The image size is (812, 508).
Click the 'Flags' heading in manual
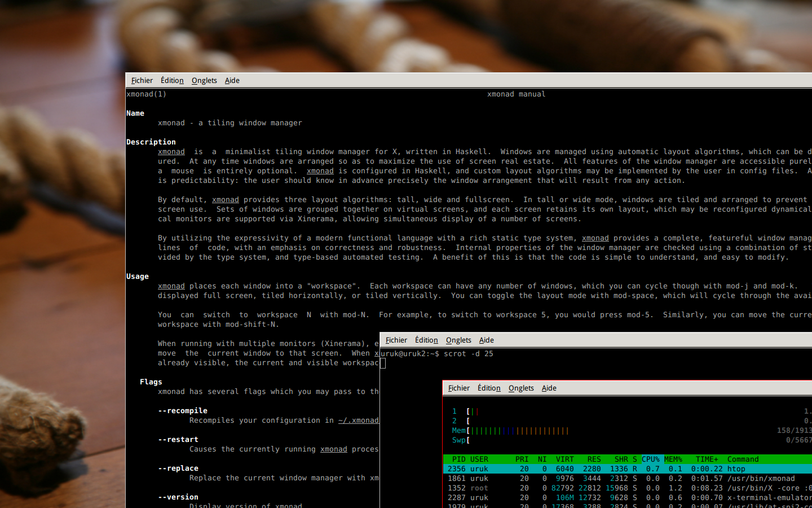coord(151,382)
